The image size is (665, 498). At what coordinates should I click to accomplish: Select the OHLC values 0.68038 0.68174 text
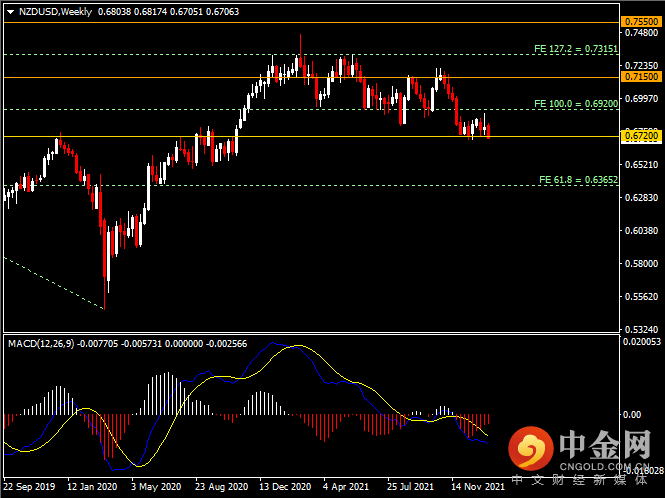pos(132,12)
